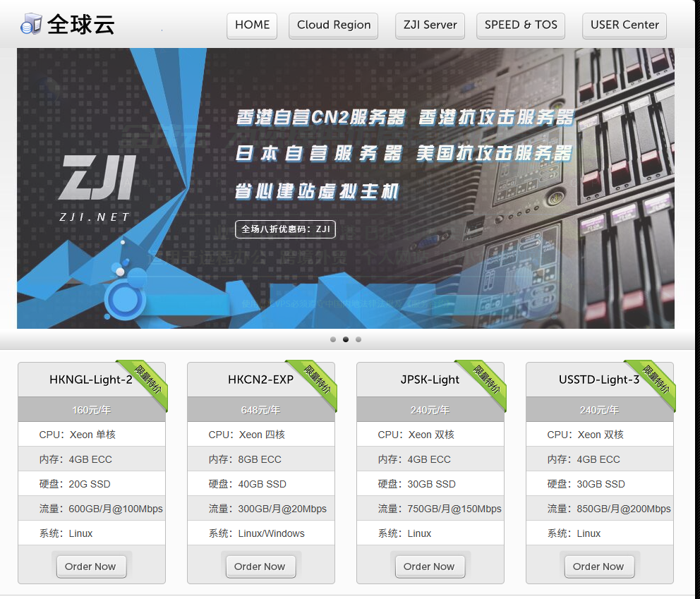Image resolution: width=700 pixels, height=599 pixels.
Task: Click the 限量特价 ribbon on JPSK-Light
Action: click(486, 380)
